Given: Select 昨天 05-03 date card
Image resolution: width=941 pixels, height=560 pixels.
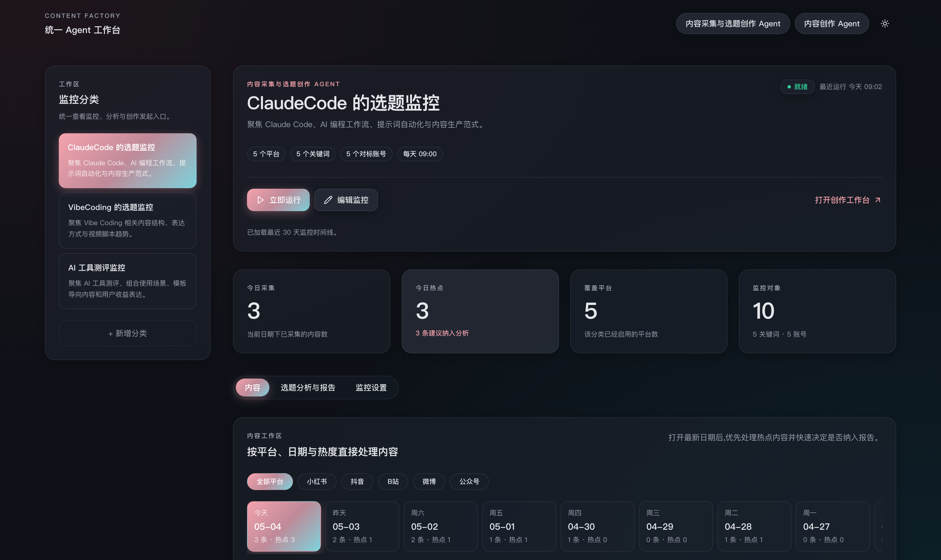Looking at the screenshot, I should click(362, 526).
